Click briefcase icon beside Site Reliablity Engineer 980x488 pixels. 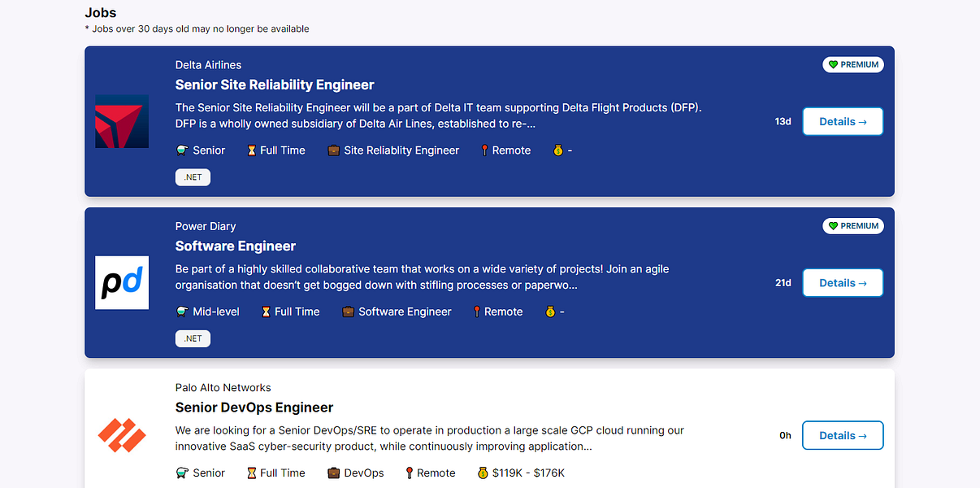(x=333, y=150)
